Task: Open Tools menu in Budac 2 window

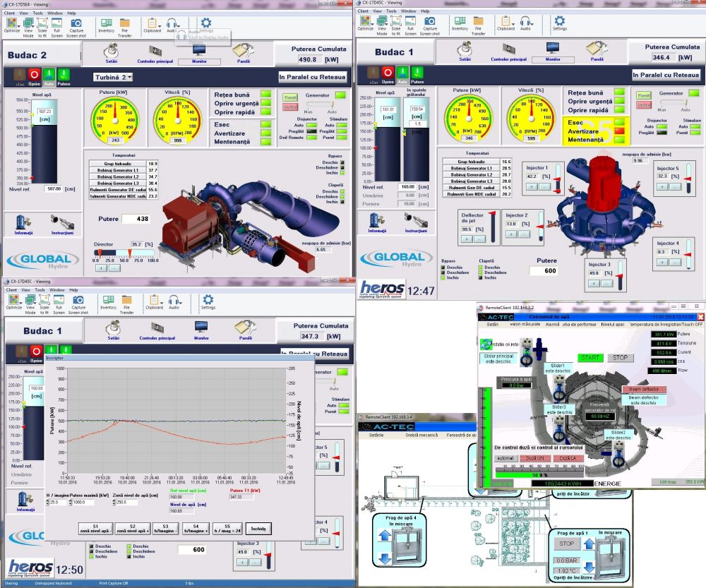Action: click(x=38, y=13)
